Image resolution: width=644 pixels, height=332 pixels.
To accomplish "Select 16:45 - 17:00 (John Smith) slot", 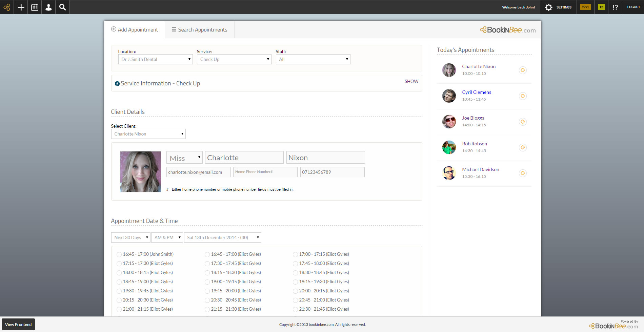I will [x=119, y=254].
